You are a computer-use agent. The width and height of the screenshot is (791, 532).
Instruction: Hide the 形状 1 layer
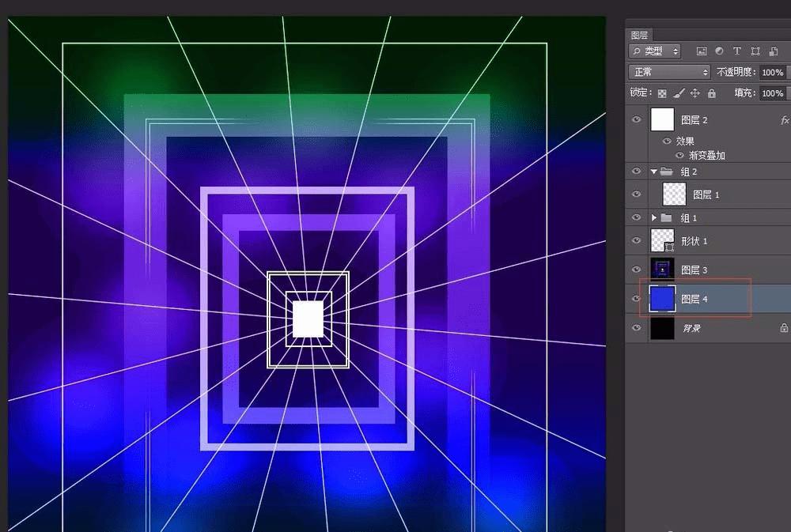636,240
